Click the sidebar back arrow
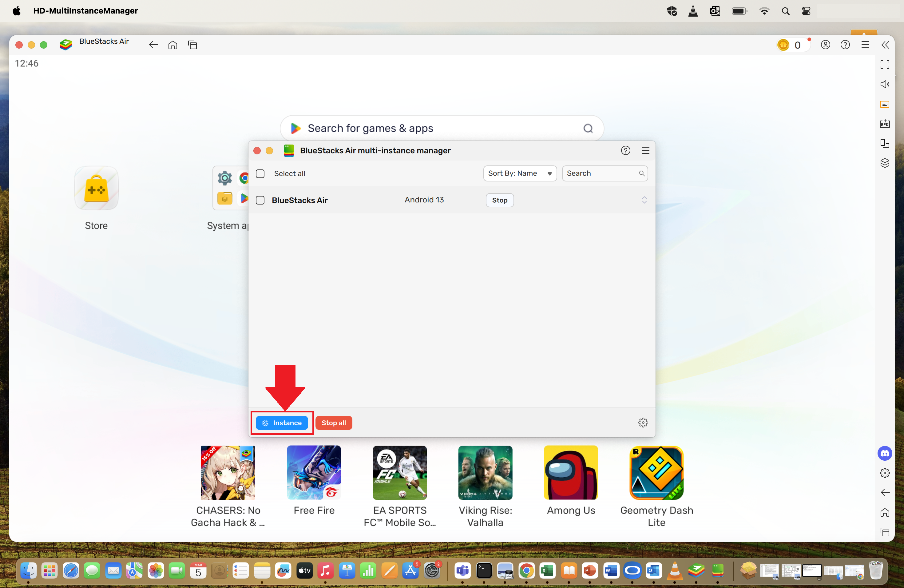 pyautogui.click(x=885, y=493)
